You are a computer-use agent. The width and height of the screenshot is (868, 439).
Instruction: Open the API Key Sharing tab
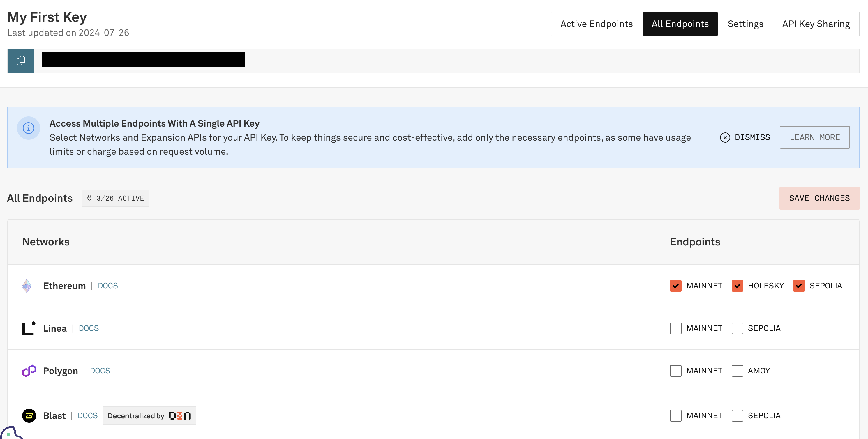point(816,24)
